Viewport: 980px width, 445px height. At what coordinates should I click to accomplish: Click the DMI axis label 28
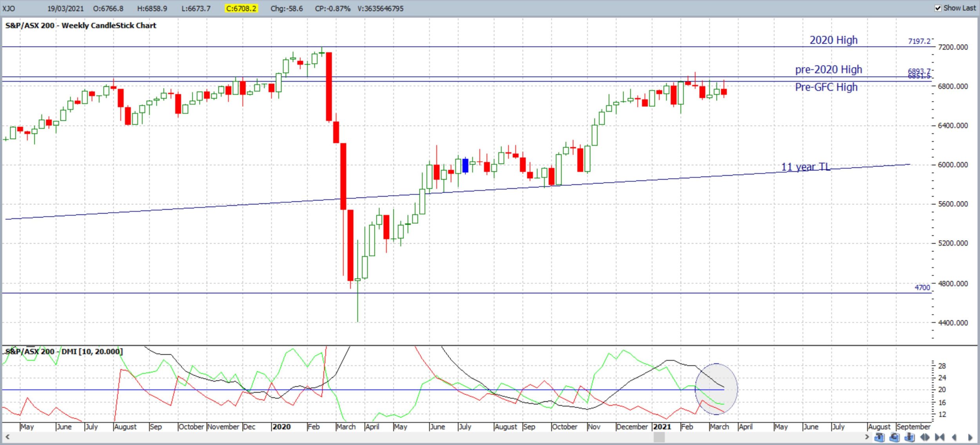pyautogui.click(x=942, y=366)
